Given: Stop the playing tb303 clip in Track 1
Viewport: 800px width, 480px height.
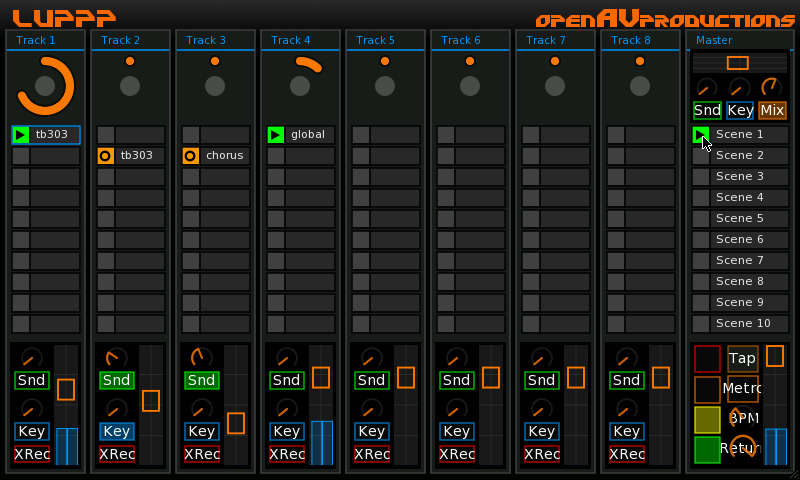Looking at the screenshot, I should (x=20, y=135).
